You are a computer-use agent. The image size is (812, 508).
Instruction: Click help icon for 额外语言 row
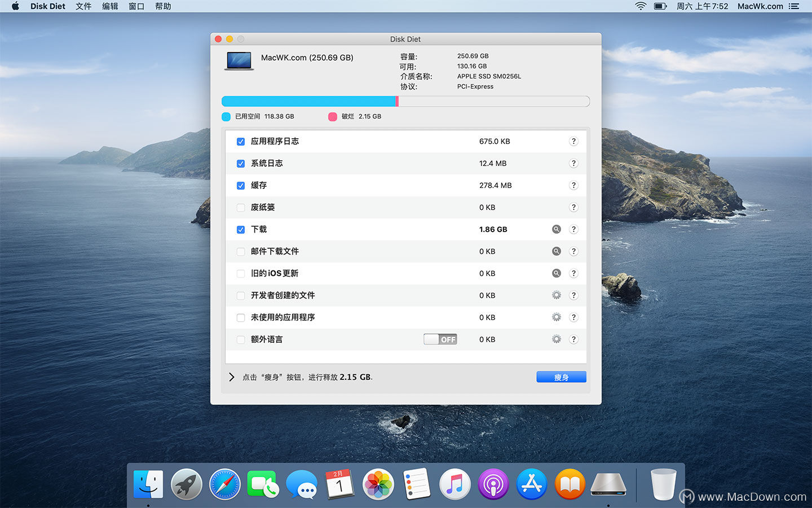point(573,339)
